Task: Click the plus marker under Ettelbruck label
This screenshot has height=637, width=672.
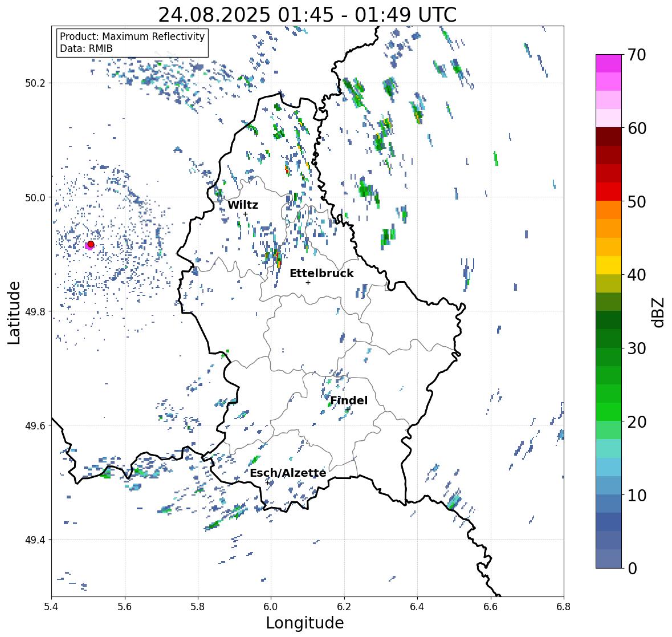Action: (308, 282)
